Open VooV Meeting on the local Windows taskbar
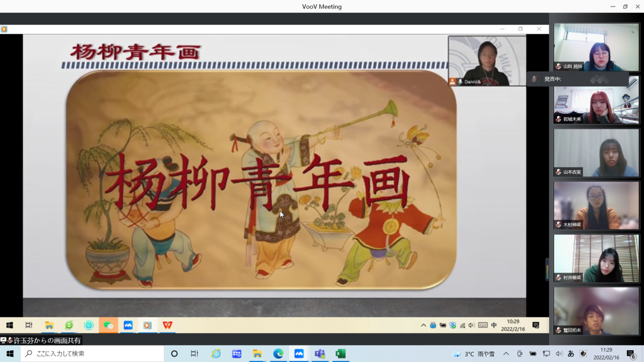The height and width of the screenshot is (362, 644). click(299, 354)
